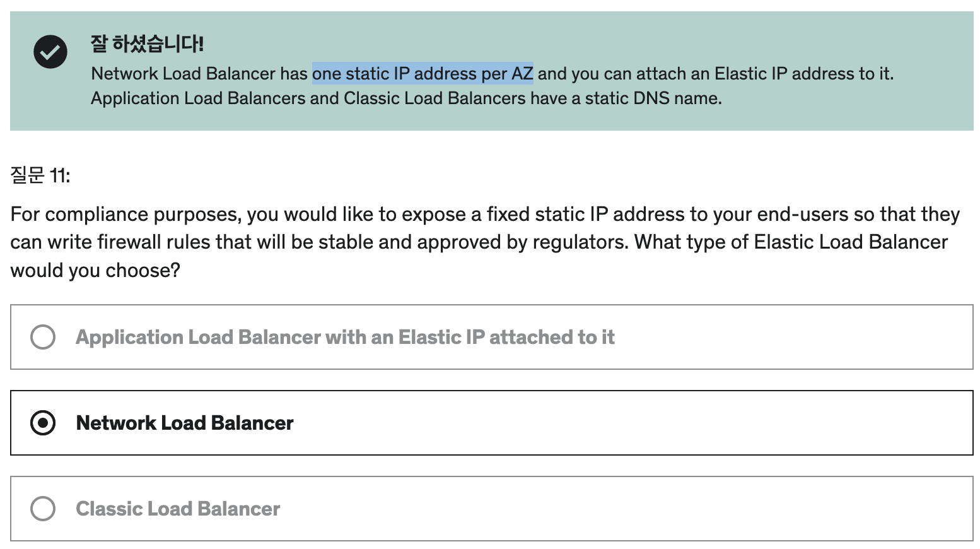Click the 'Application Load Balancer with an Elastic IP' answer label

(x=345, y=337)
